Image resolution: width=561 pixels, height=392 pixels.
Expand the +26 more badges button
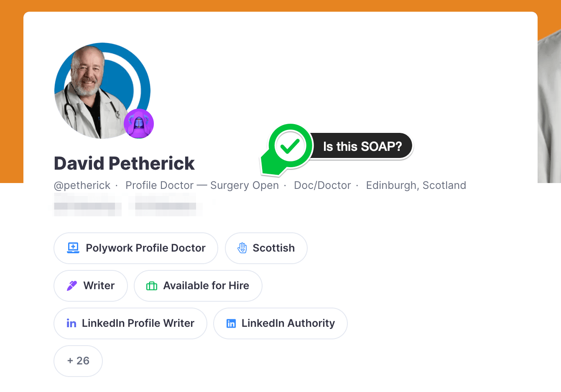pos(78,361)
